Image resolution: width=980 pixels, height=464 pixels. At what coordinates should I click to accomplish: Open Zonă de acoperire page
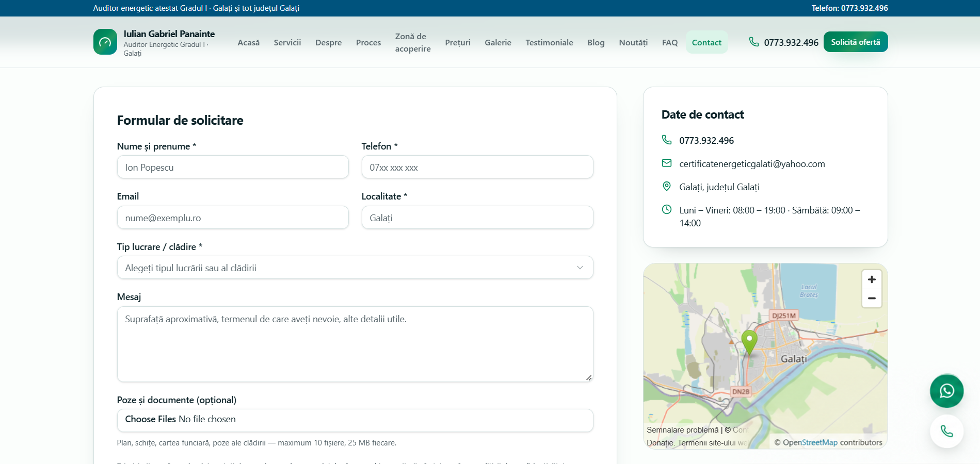pyautogui.click(x=413, y=43)
